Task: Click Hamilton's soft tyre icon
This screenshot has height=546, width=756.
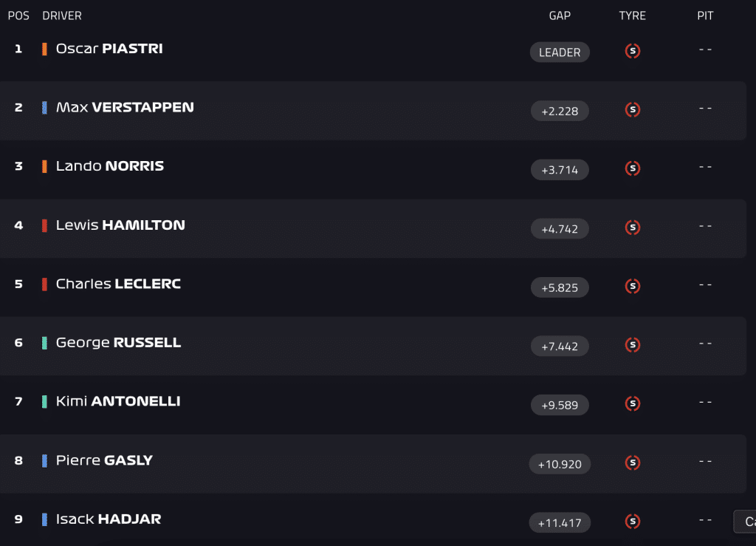Action: [x=633, y=227]
